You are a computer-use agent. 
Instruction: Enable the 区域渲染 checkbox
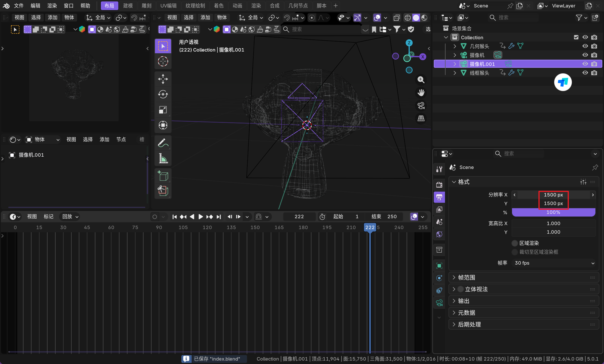(515, 243)
